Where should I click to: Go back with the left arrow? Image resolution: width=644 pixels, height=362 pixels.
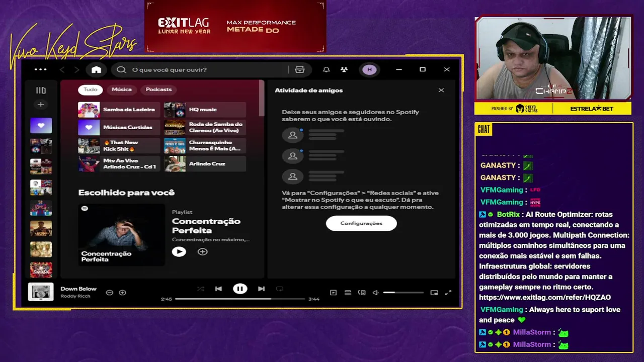(x=62, y=69)
